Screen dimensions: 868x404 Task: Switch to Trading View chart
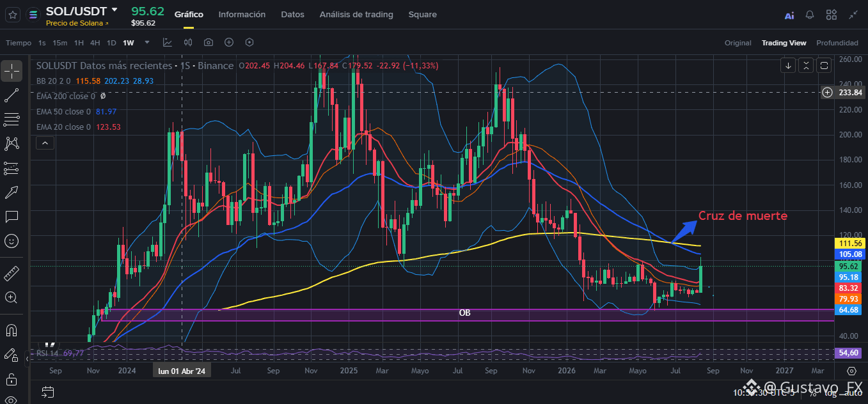(x=784, y=43)
